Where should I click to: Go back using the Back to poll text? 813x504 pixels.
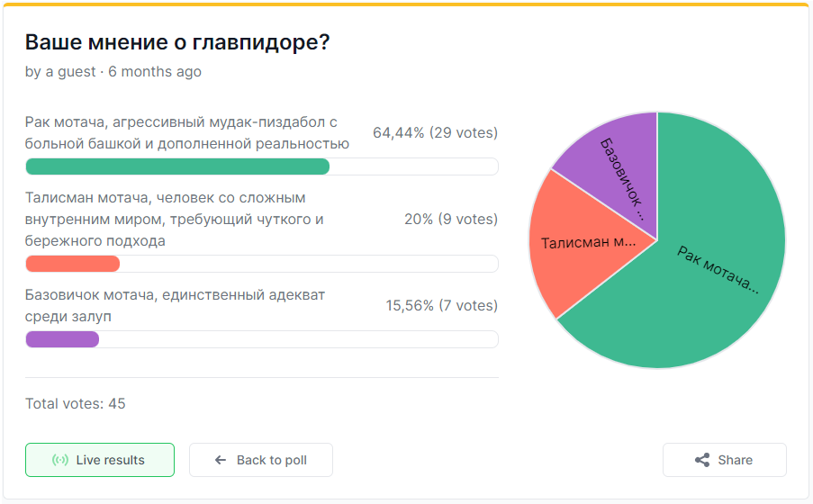point(271,460)
